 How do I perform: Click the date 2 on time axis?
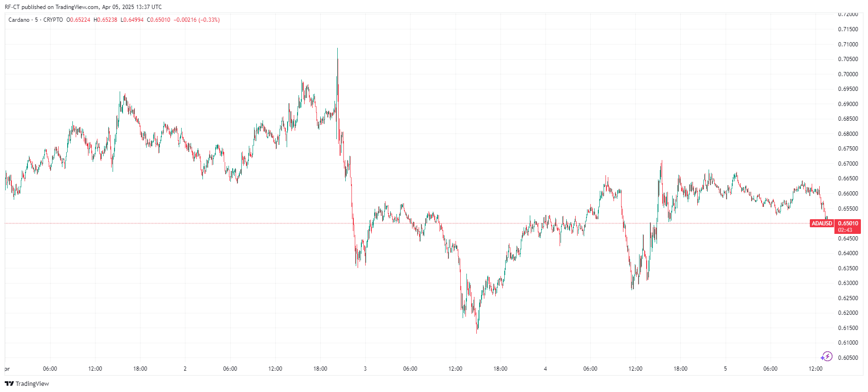pos(185,369)
